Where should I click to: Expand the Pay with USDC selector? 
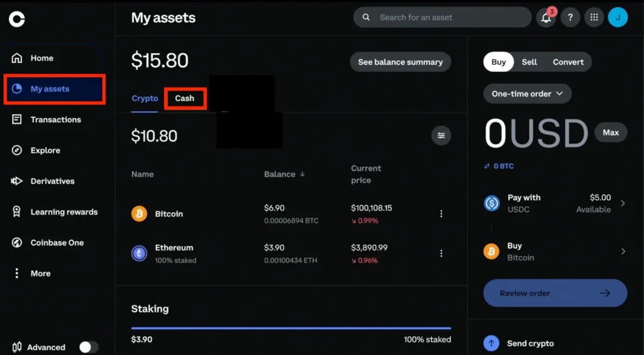(x=555, y=203)
